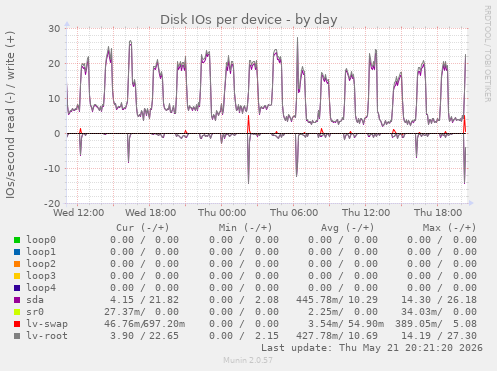The height and width of the screenshot is (371, 497).
Task: Select the loop2 legend label
Action: [41, 264]
